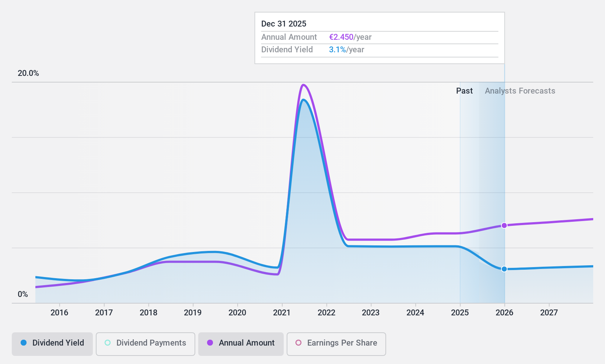
Task: Click the Dividend Yield tooltip row label
Action: pos(287,50)
